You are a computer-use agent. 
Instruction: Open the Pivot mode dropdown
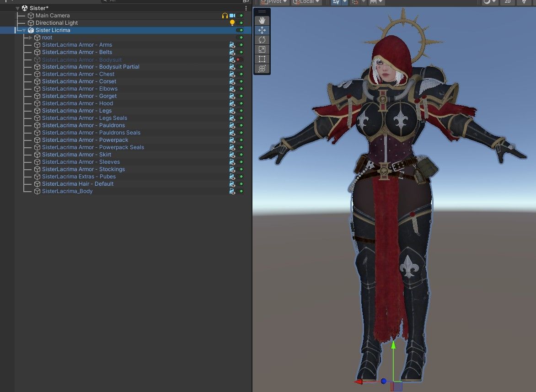click(274, 2)
